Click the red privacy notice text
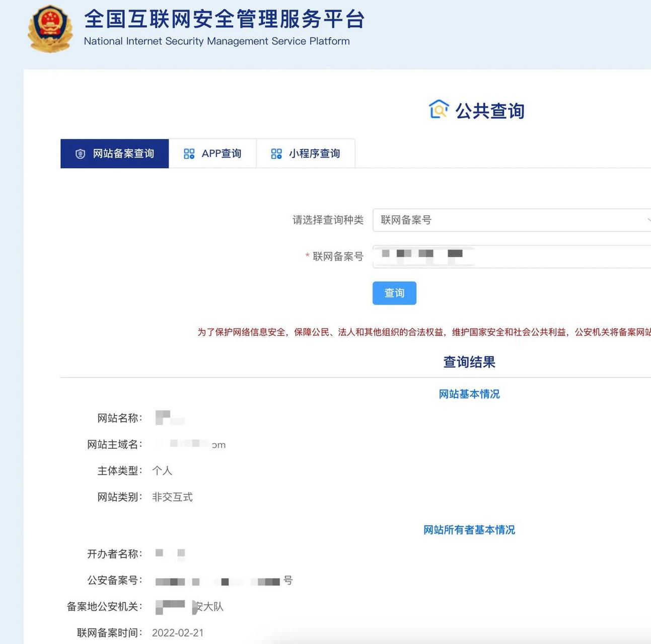 pos(424,332)
